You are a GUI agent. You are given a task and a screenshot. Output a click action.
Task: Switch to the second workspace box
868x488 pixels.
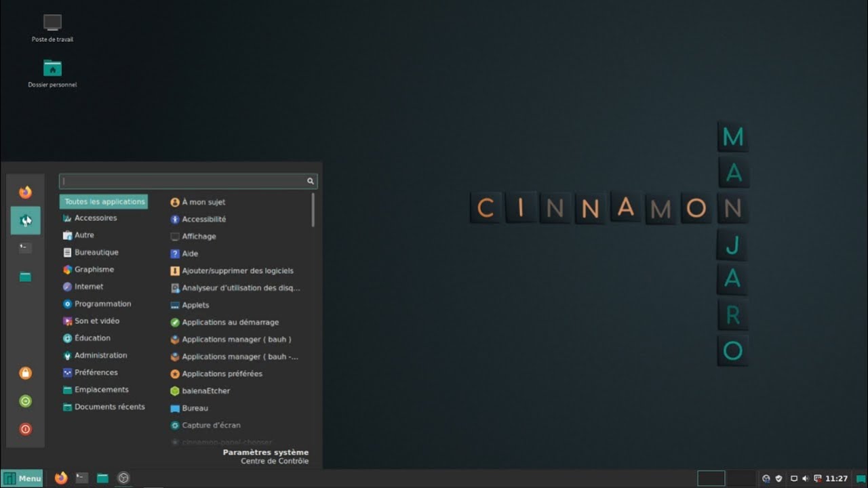point(742,479)
